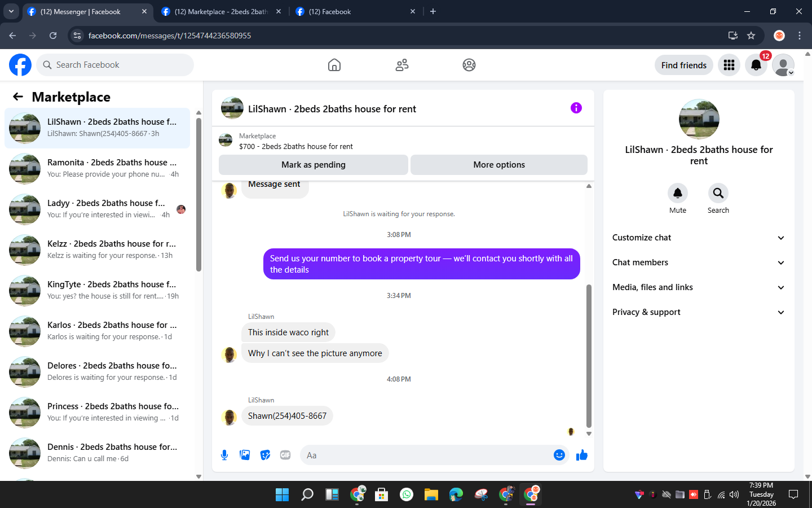
Task: Open More options for the listing
Action: pyautogui.click(x=499, y=165)
